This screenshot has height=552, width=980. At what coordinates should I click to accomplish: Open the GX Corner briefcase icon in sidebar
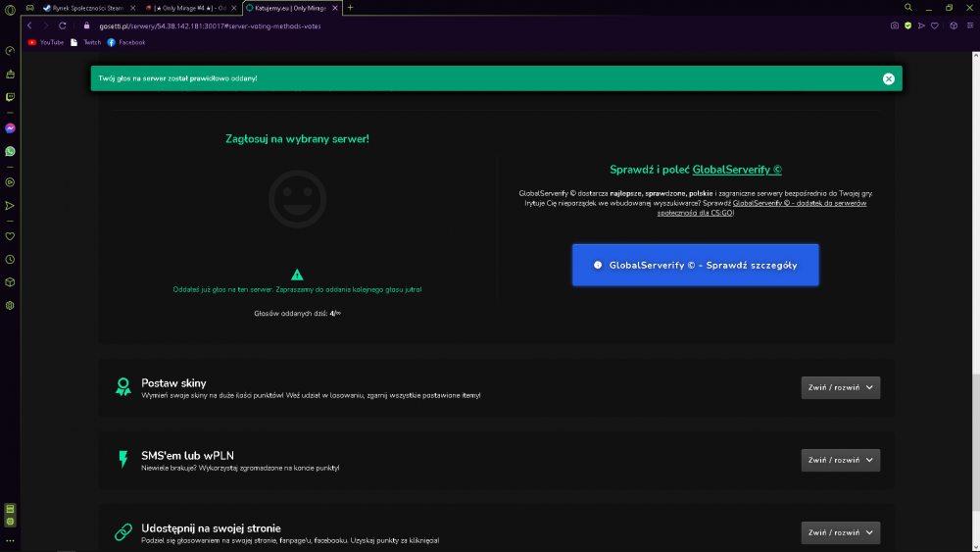tap(10, 74)
